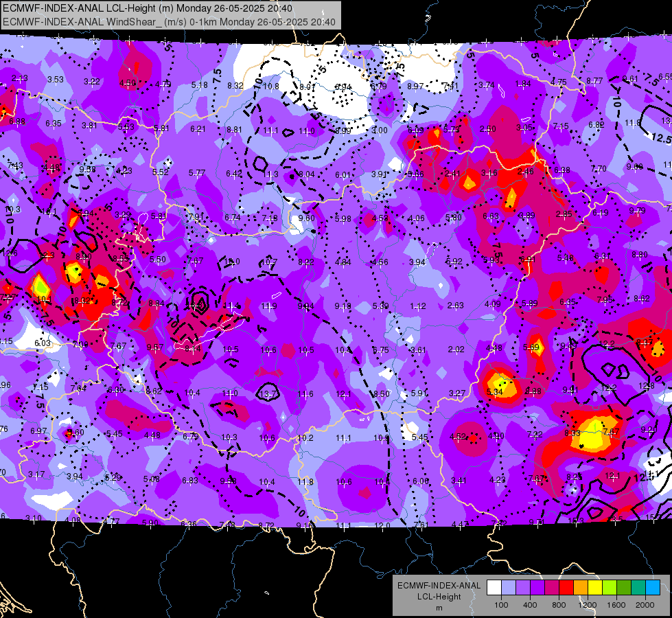Click the grid value 2.02
This screenshot has width=672, height=618.
tap(456, 350)
